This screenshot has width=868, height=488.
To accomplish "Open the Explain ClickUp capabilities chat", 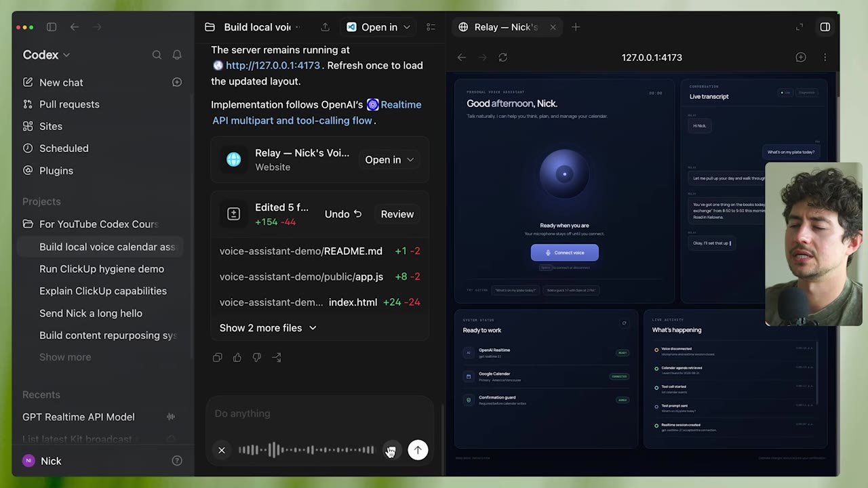I will (x=103, y=291).
